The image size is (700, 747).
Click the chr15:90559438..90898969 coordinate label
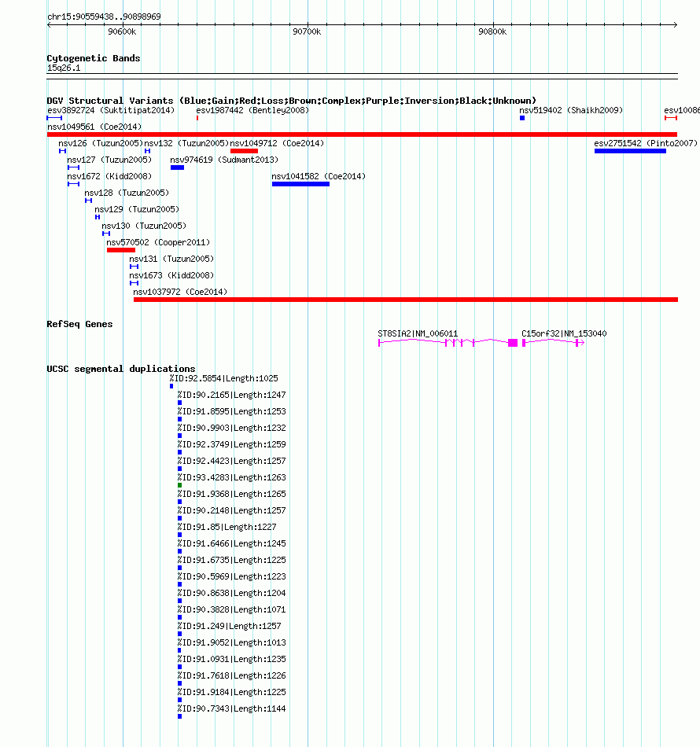click(x=104, y=17)
